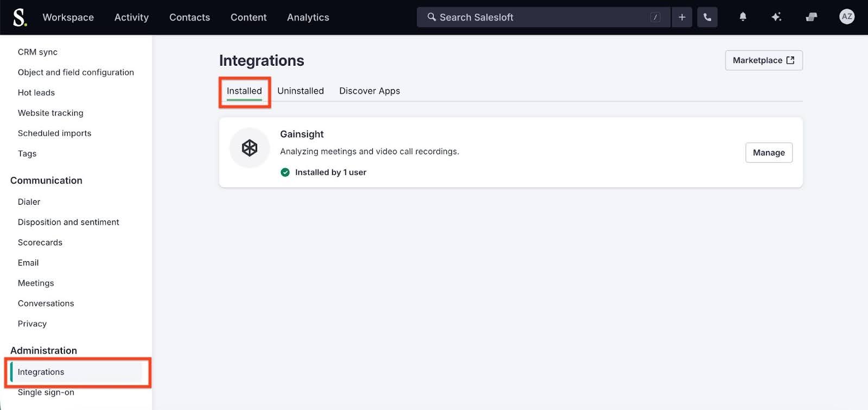Viewport: 868px width, 410px height.
Task: Open the notifications bell
Action: tap(743, 17)
